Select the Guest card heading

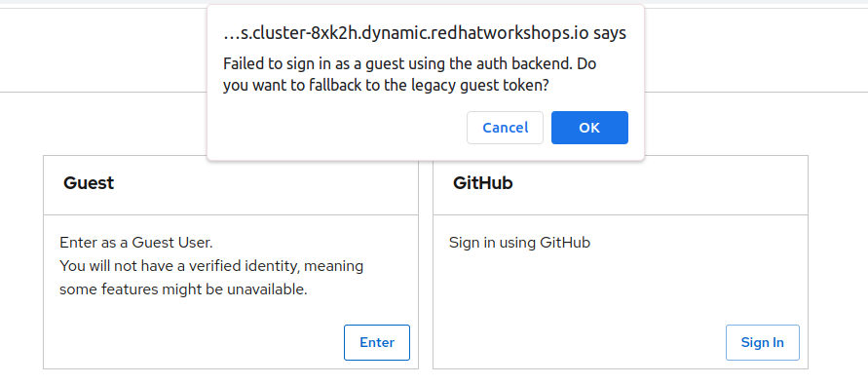(x=89, y=183)
